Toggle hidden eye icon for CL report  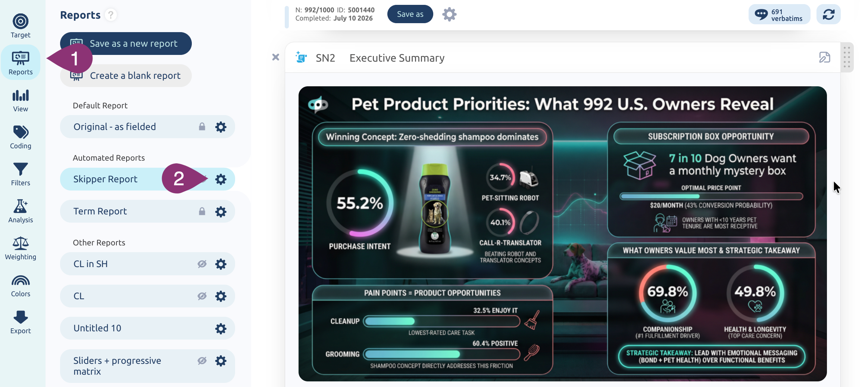(x=202, y=296)
